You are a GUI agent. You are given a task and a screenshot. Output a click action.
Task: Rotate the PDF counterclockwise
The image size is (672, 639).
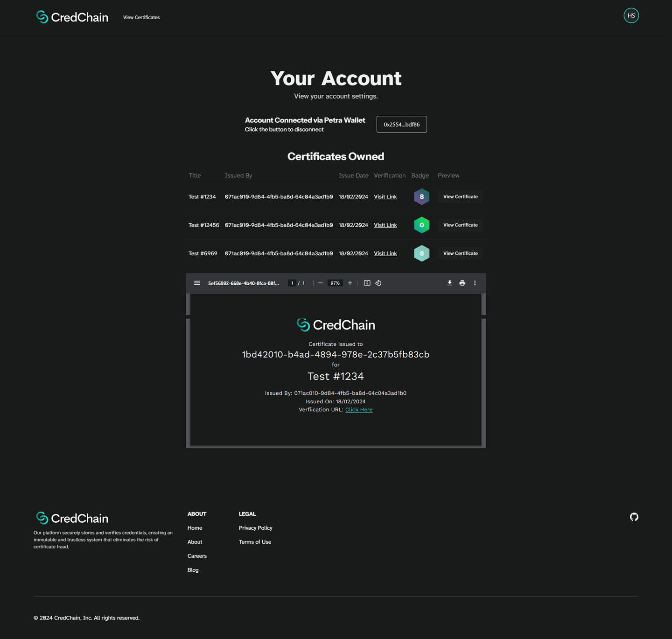[x=378, y=283]
